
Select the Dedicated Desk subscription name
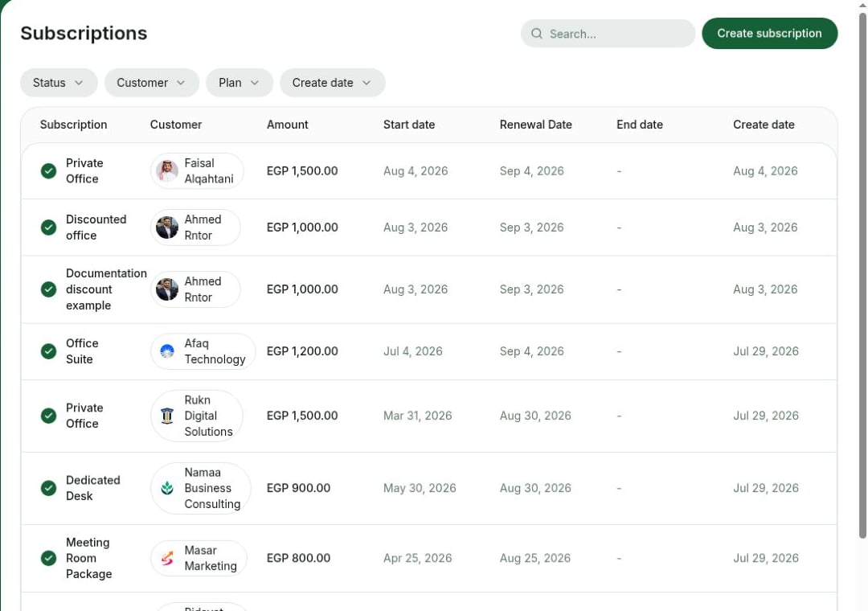(x=93, y=488)
